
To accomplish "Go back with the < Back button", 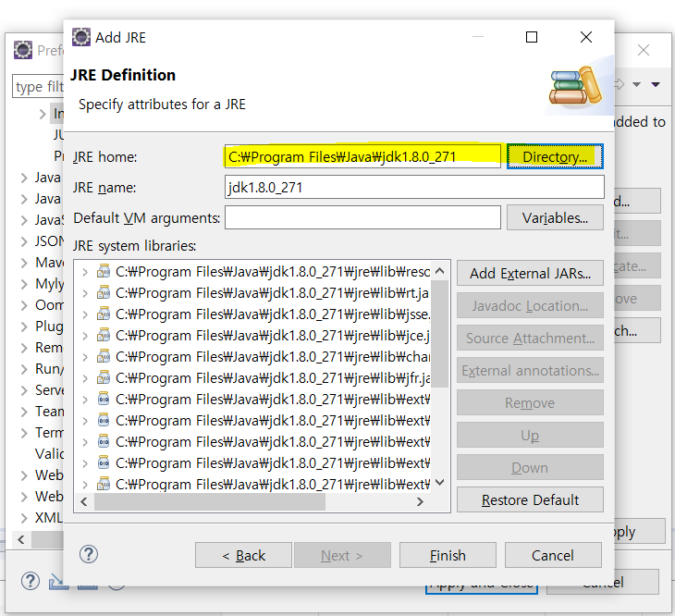I will [243, 555].
